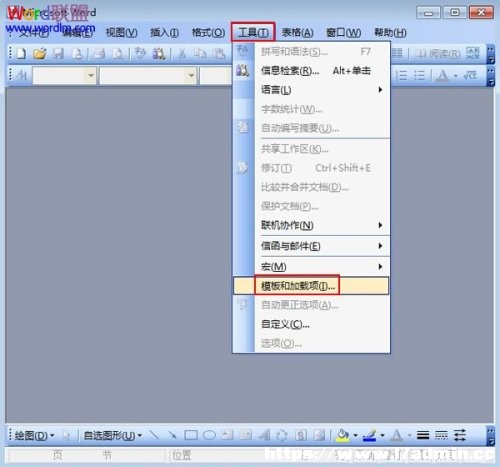500x467 pixels.
Task: Expand formatting toolbar options chevron
Action: [x=490, y=77]
